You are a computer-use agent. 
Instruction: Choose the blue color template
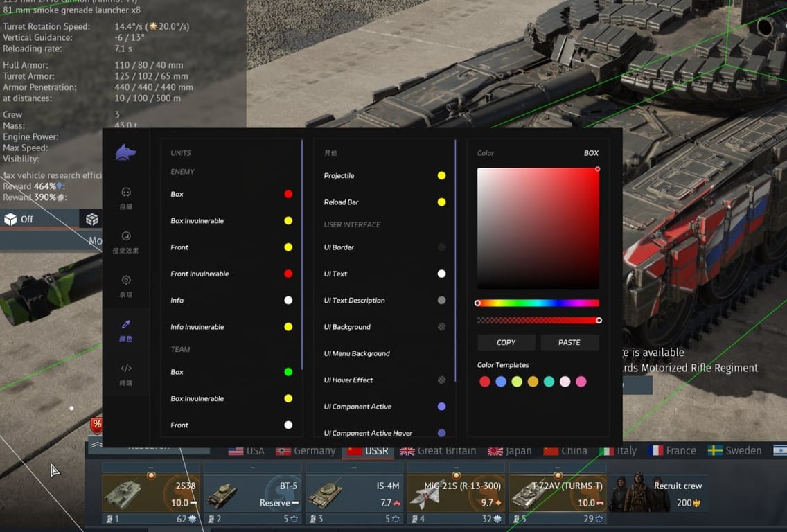click(x=501, y=382)
